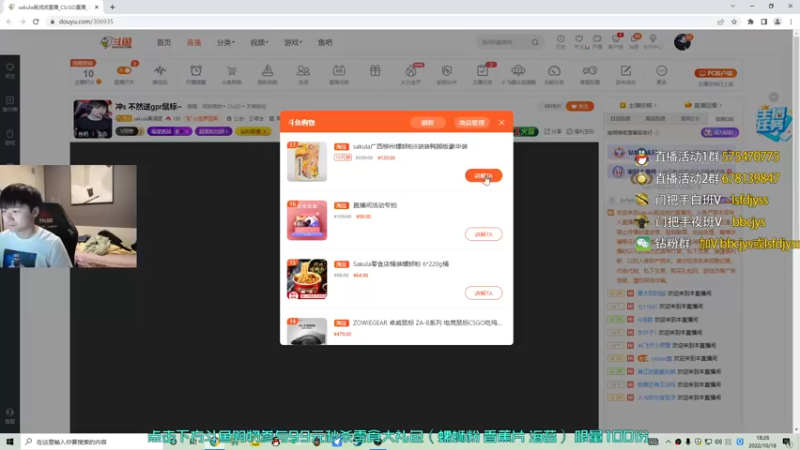Click the orange 关注 follow button beside the stream title
Screen dimensions: 800x450
pos(580,106)
